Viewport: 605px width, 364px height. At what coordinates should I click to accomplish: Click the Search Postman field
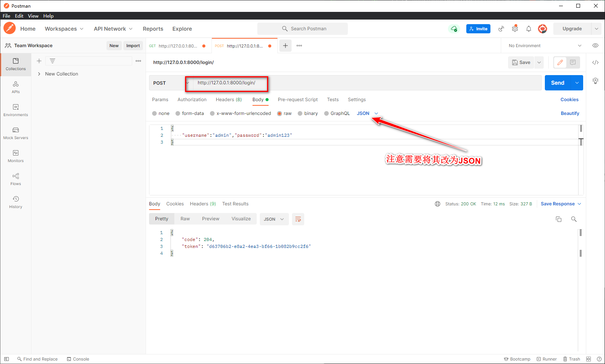point(303,29)
